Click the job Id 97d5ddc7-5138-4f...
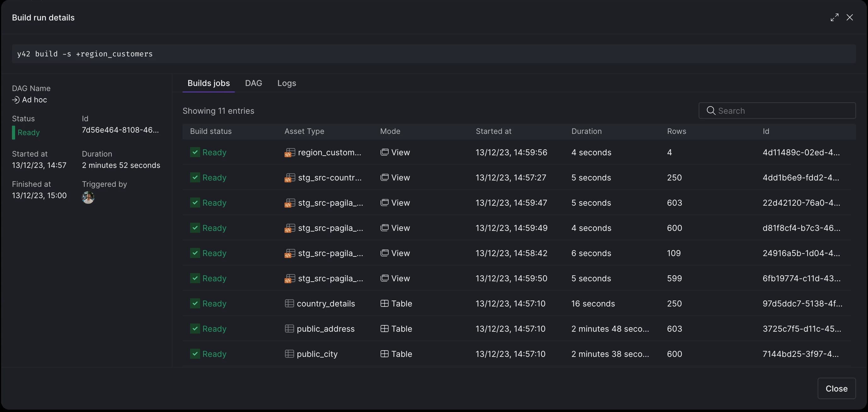 point(802,303)
